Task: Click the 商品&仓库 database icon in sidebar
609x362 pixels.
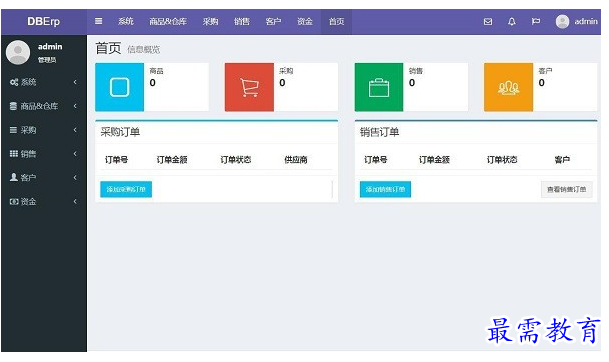Action: pos(13,106)
